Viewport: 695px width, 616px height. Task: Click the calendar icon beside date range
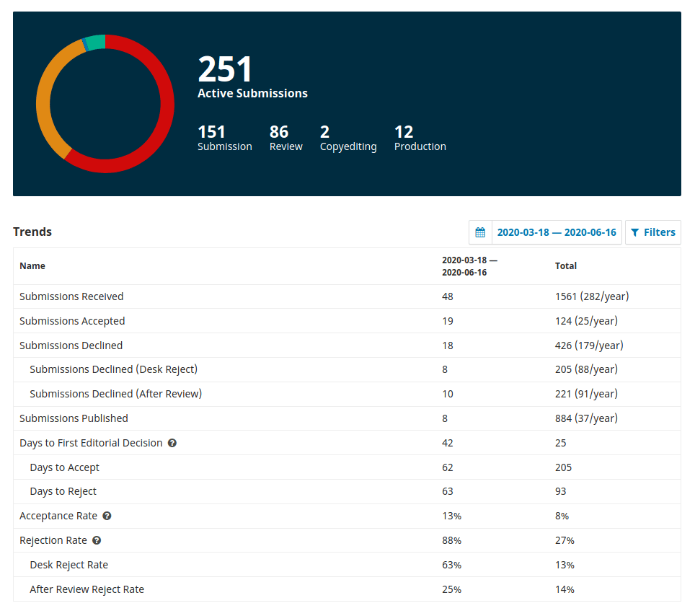pos(480,232)
